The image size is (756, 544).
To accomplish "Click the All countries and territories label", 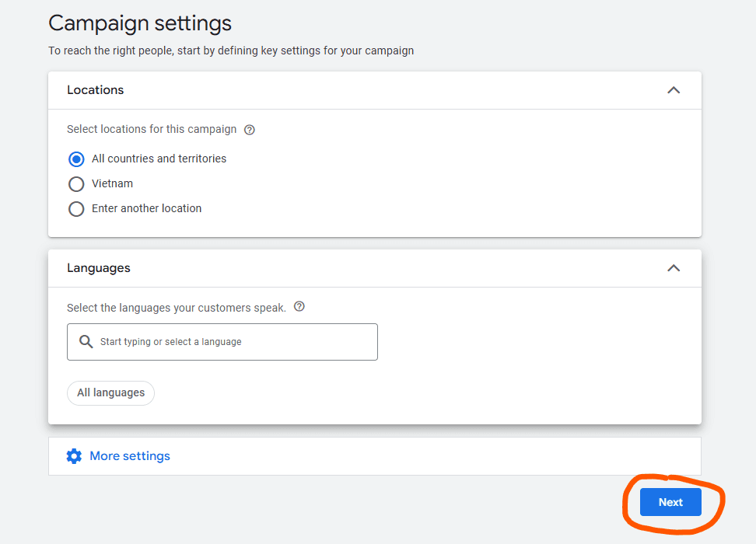I will tap(159, 159).
